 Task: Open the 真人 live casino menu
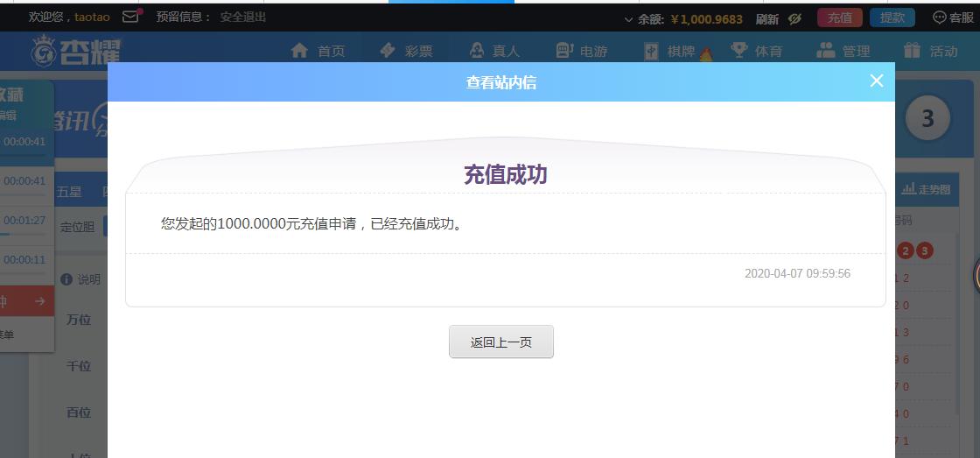point(477,51)
